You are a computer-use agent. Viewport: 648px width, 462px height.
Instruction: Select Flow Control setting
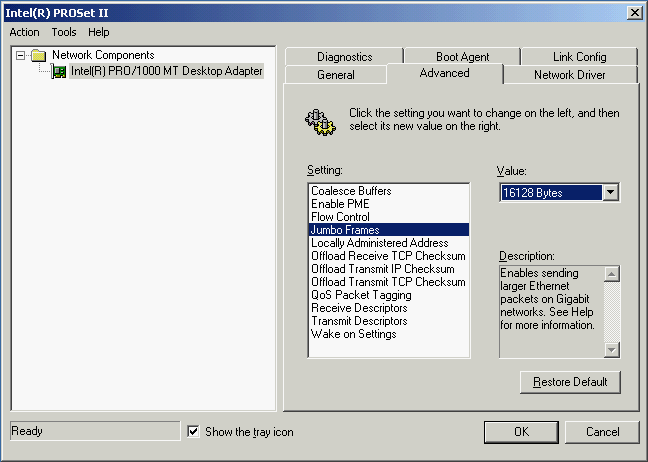389,217
